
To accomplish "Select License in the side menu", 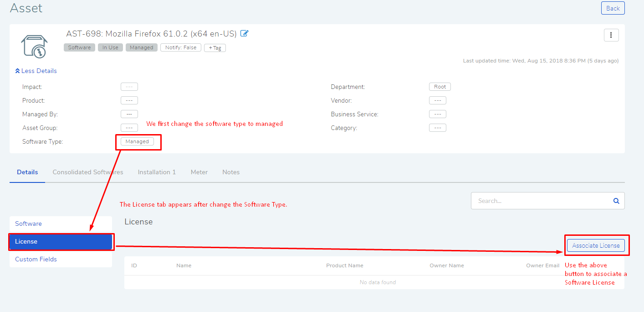I will (x=61, y=241).
